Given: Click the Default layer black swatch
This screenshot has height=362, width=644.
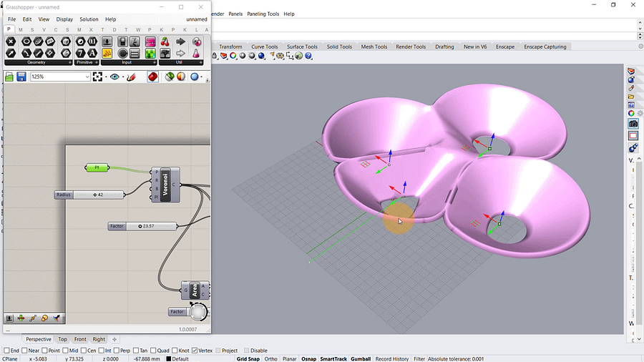Looking at the screenshot, I should (x=168, y=358).
